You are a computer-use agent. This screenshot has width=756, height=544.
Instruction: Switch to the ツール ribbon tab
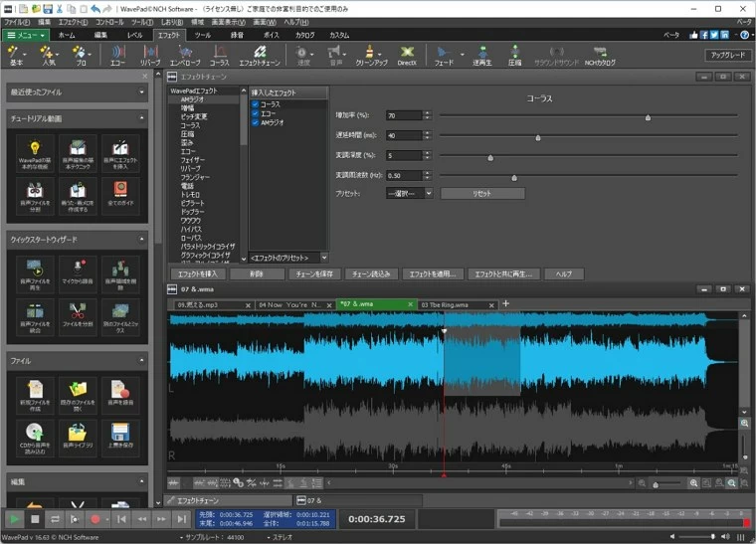click(203, 35)
